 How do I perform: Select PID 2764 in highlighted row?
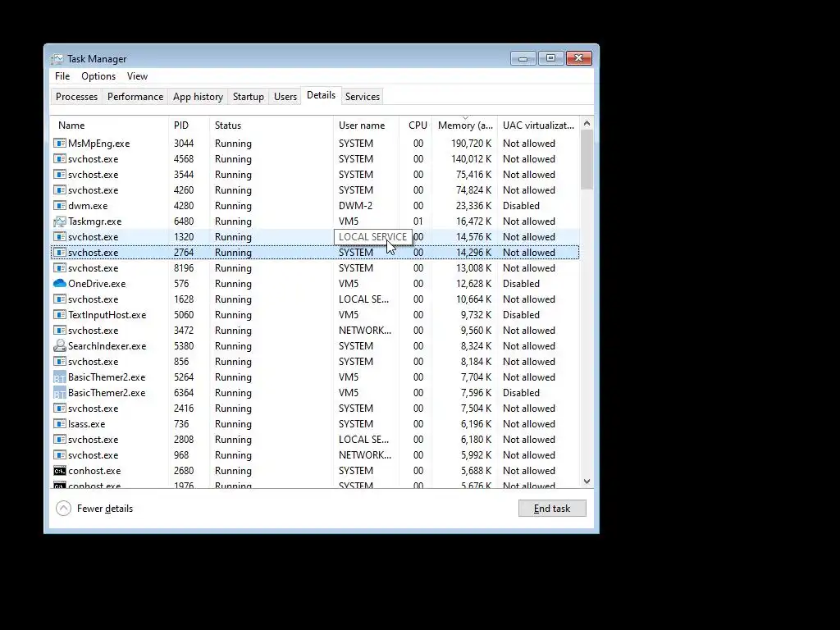click(184, 253)
